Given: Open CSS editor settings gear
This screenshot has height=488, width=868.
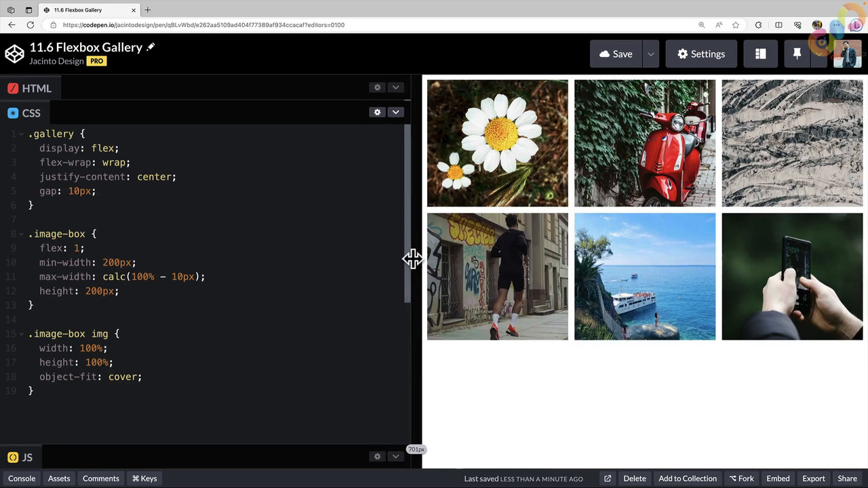Looking at the screenshot, I should pyautogui.click(x=378, y=112).
